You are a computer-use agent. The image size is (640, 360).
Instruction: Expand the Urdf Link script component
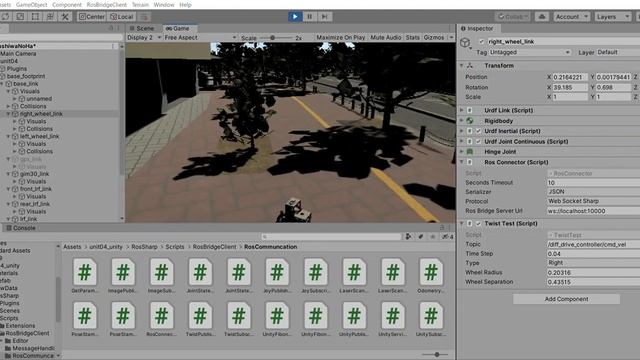462,110
